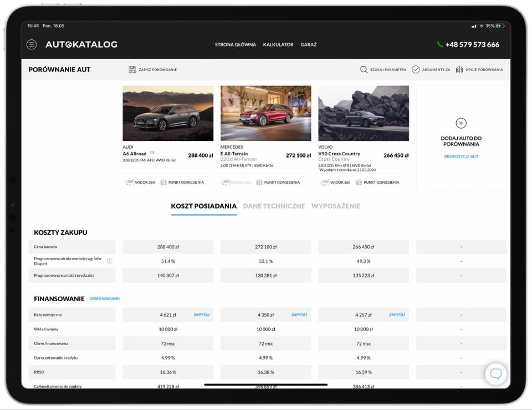The image size is (532, 410).
Task: Switch to Wyposażenie tab
Action: tap(336, 206)
